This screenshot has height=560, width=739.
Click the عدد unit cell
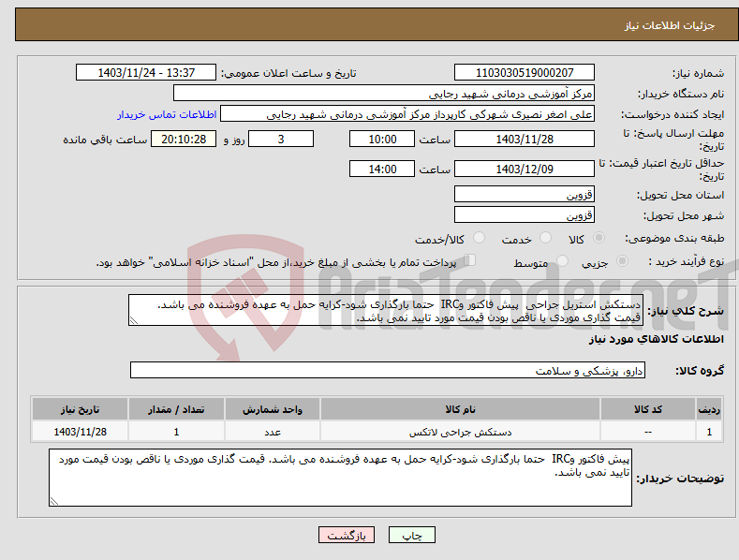pyautogui.click(x=273, y=432)
